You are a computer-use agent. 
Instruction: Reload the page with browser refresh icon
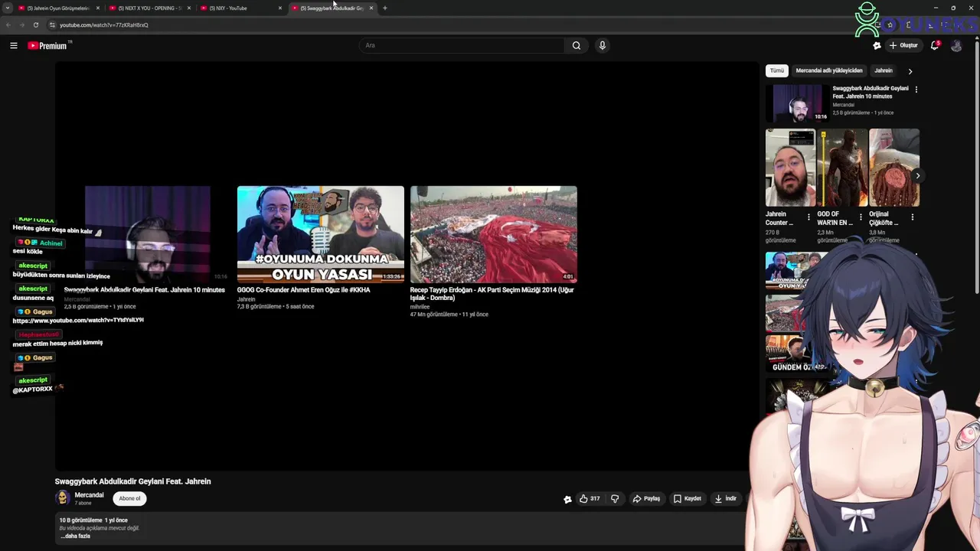coord(35,25)
